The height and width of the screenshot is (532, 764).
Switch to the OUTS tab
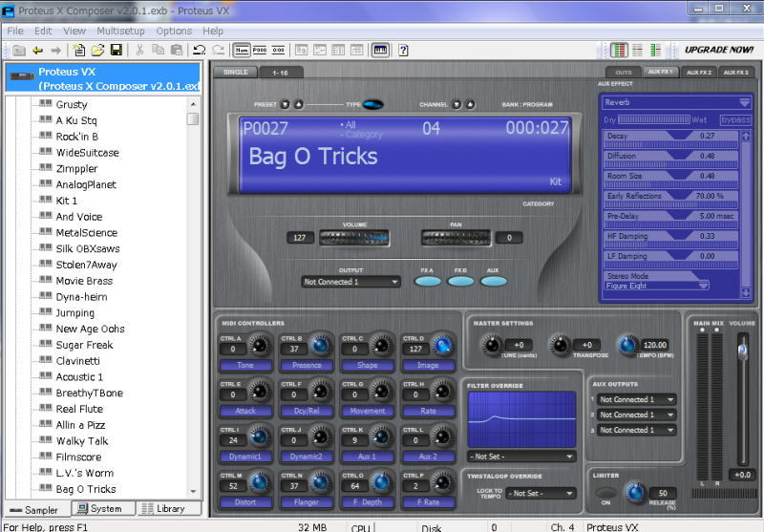pyautogui.click(x=624, y=72)
